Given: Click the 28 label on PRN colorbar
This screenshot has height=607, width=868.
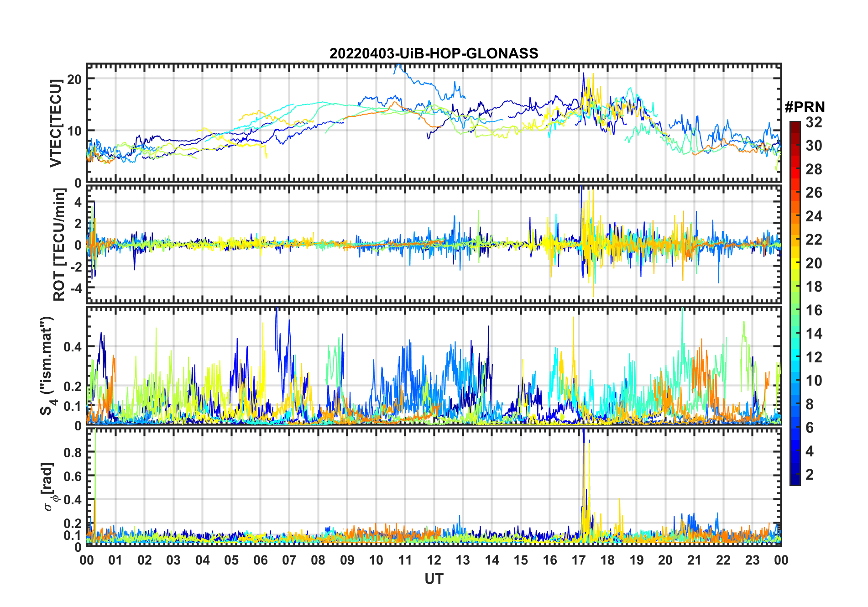Looking at the screenshot, I should 814,169.
